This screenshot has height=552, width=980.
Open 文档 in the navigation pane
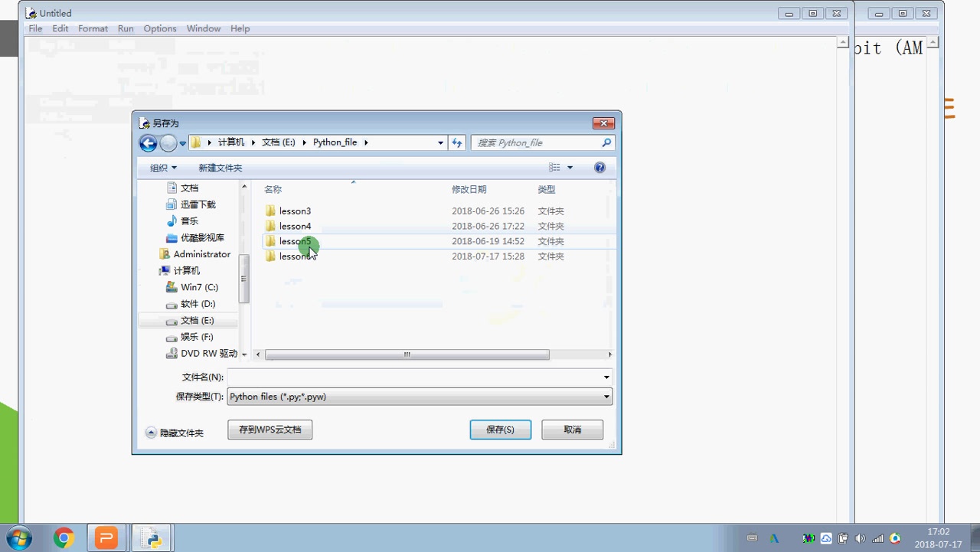(x=189, y=188)
